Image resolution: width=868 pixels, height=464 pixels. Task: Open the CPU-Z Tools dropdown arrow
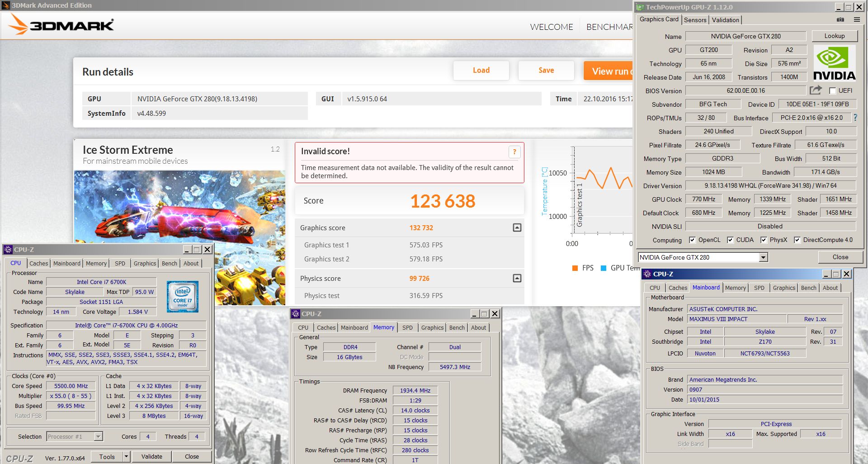coord(127,456)
